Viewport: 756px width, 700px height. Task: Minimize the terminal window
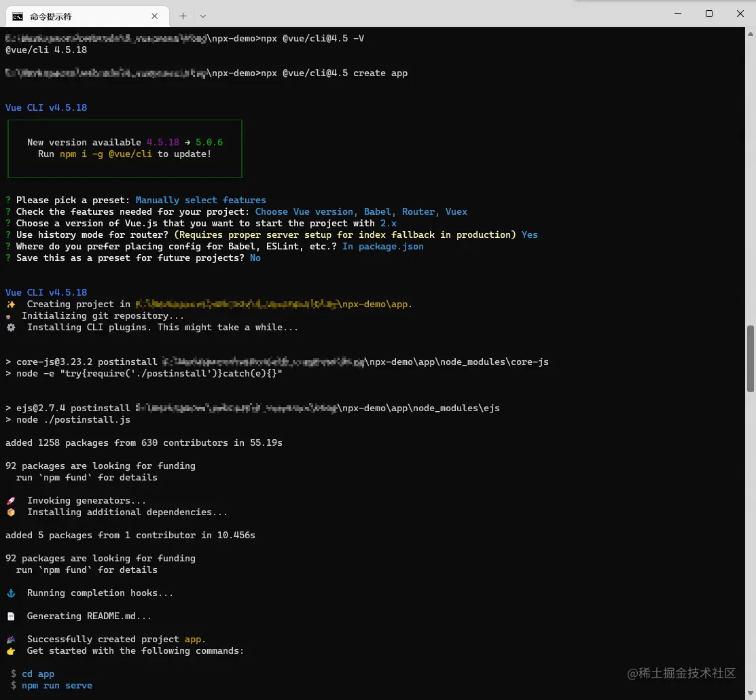pyautogui.click(x=678, y=14)
